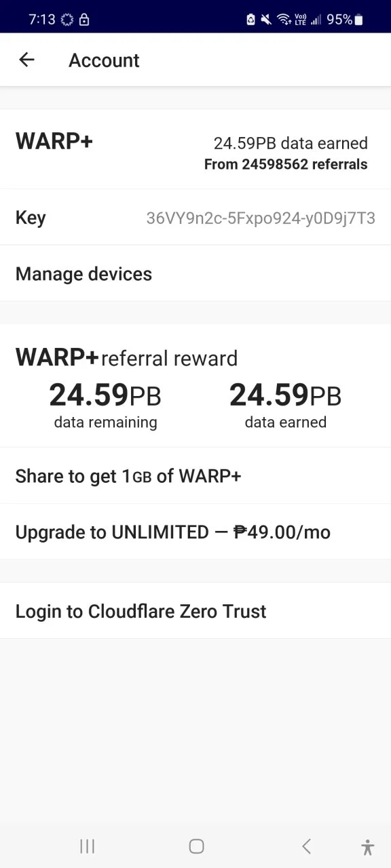The width and height of the screenshot is (391, 868).
Task: Tap the back arrow beside Account
Action: 26,60
